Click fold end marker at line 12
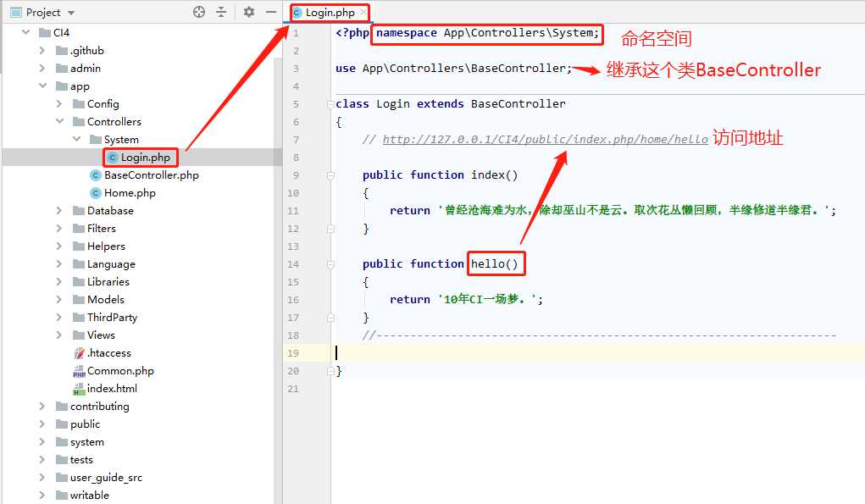Image resolution: width=865 pixels, height=504 pixels. 330,229
